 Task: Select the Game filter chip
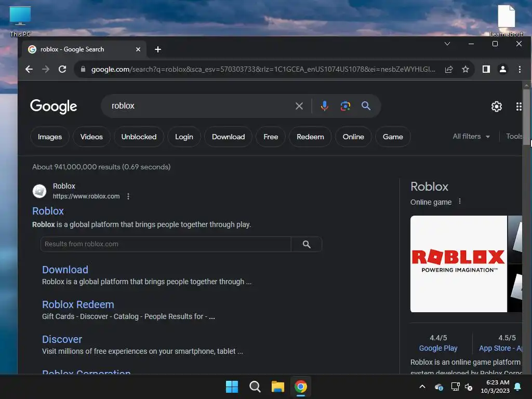pyautogui.click(x=393, y=137)
